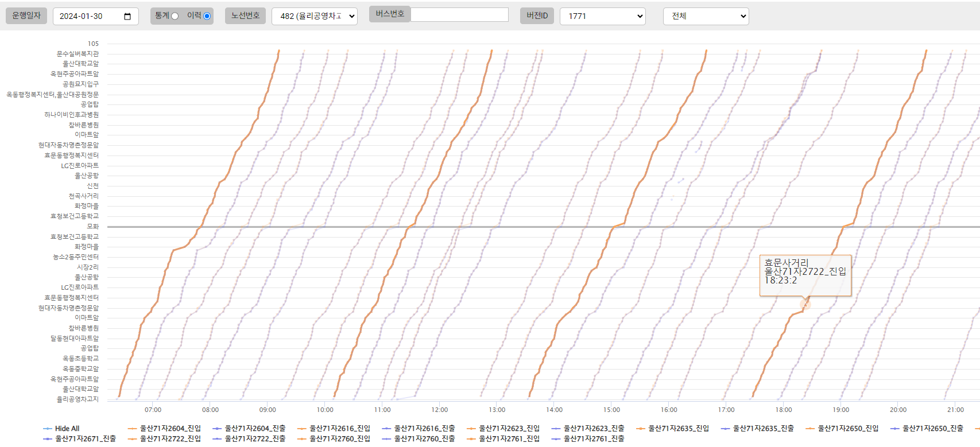
Task: Select the 통계 radio button
Action: 175,16
